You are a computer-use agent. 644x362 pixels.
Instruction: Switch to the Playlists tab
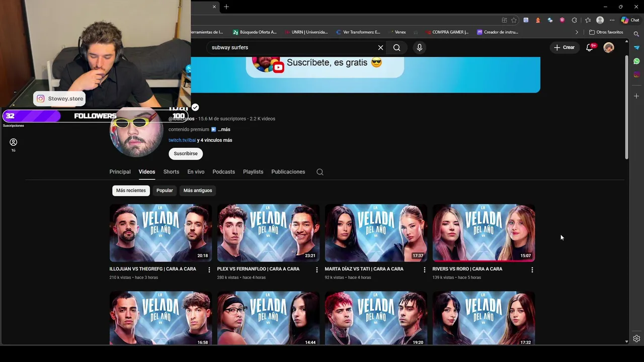tap(253, 172)
